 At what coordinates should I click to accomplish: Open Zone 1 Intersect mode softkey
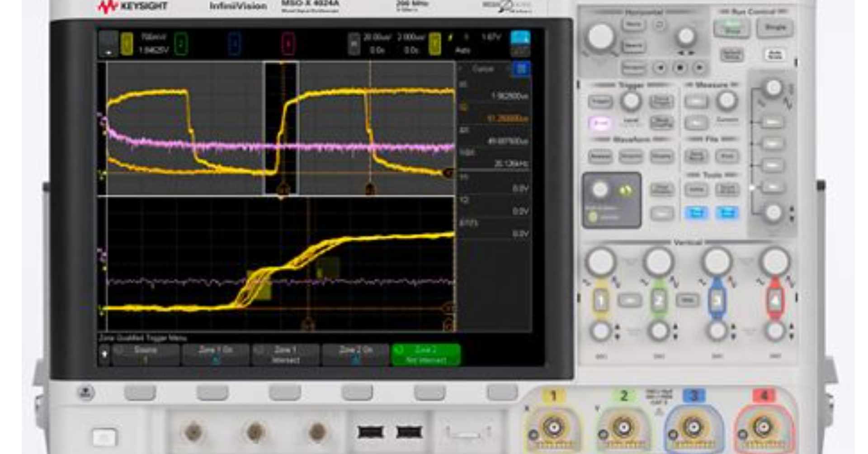286,355
